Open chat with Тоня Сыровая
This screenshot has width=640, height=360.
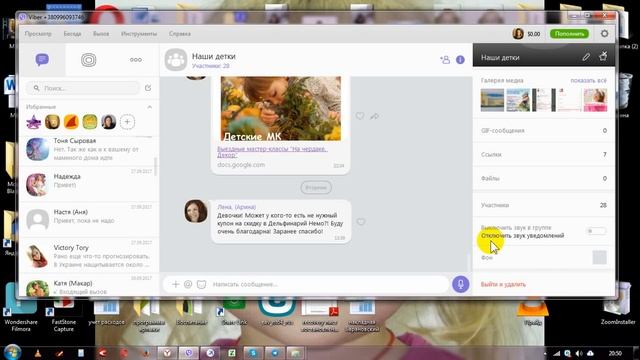(89, 149)
